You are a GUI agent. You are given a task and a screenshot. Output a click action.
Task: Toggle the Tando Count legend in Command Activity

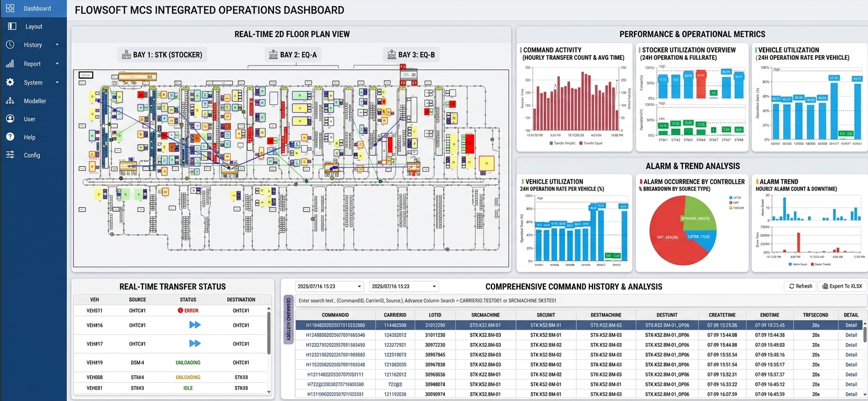(592, 142)
